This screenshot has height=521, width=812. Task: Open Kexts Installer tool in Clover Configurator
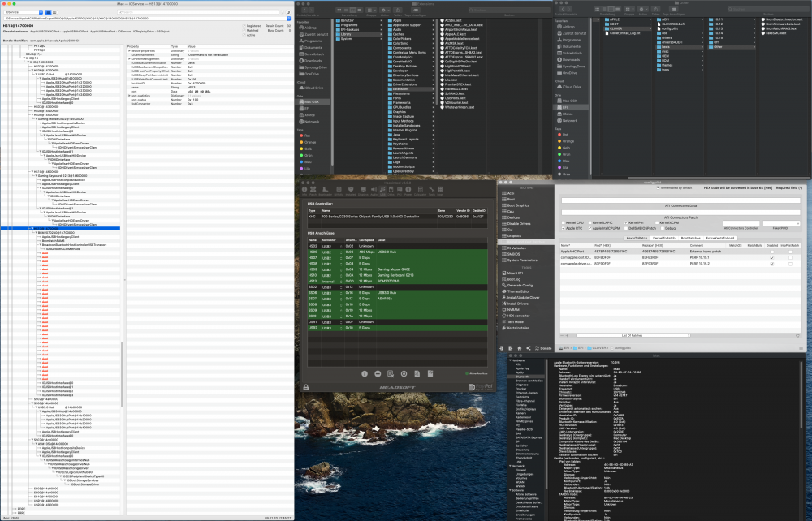point(515,328)
